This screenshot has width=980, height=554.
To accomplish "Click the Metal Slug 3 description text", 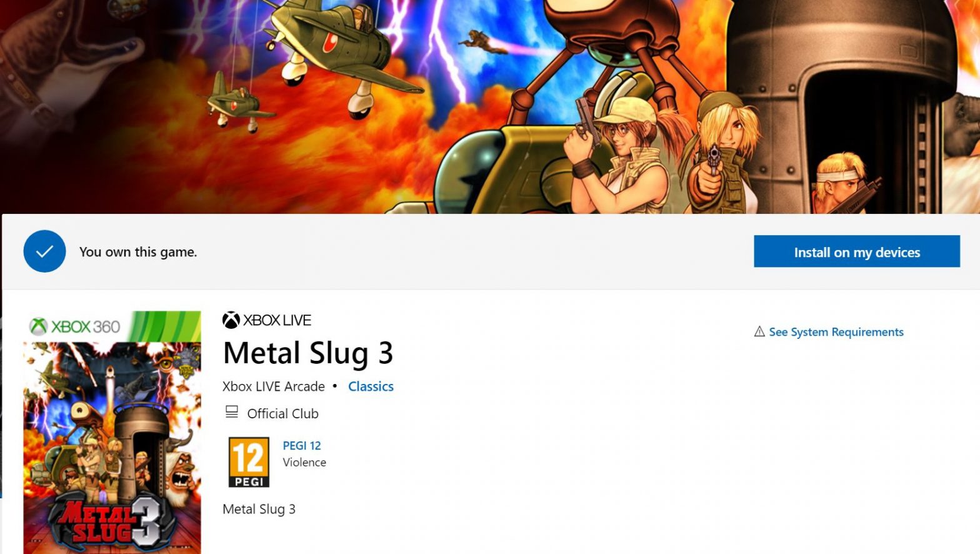I will point(259,509).
